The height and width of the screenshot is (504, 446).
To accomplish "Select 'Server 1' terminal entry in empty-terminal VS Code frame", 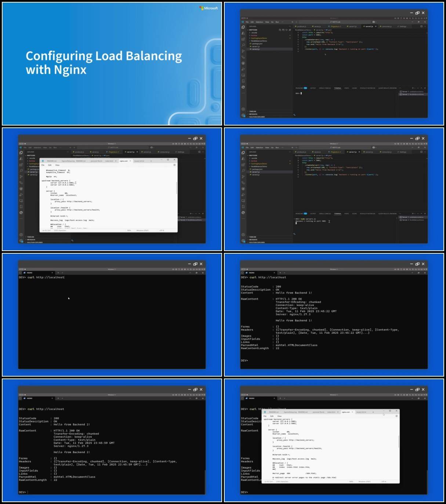I will tap(412, 91).
